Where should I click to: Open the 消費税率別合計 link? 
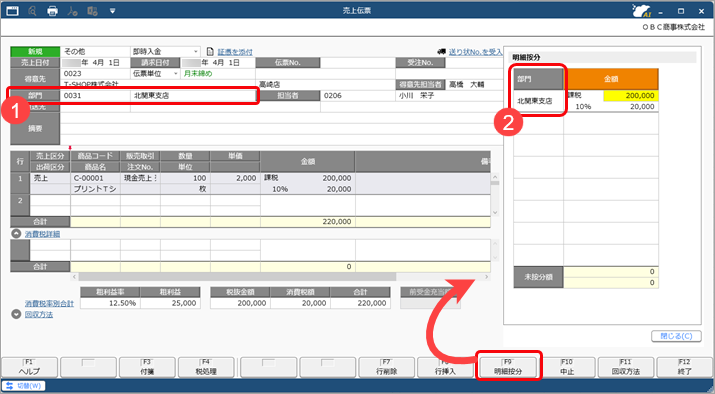coord(49,303)
